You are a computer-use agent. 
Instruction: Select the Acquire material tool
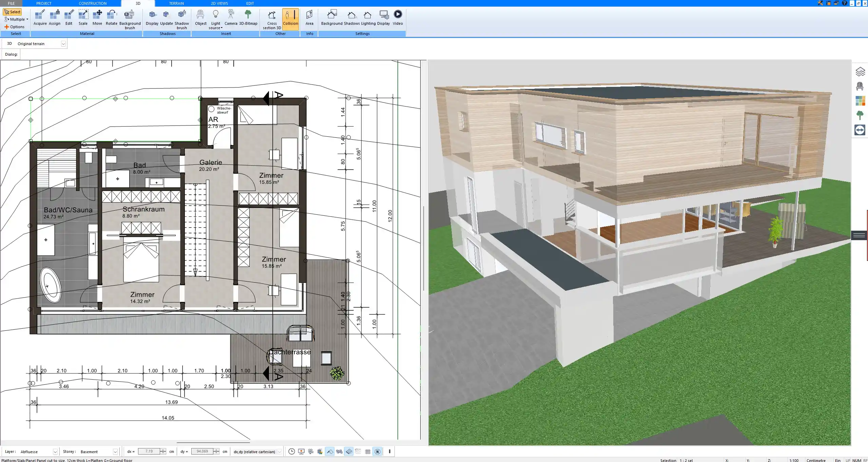(x=40, y=17)
